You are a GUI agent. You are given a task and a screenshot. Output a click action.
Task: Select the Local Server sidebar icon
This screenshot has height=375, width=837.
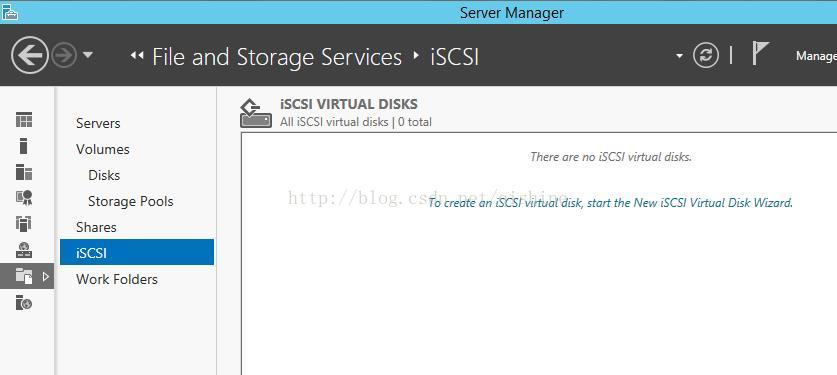pos(23,146)
